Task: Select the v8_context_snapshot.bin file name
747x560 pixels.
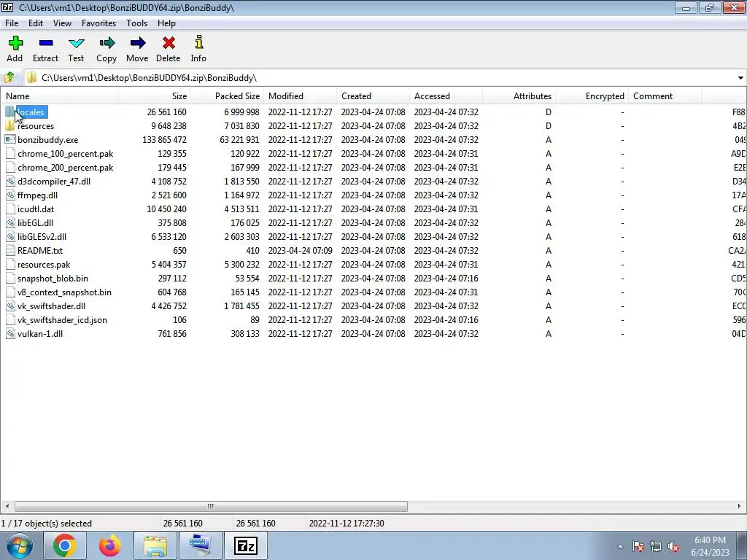Action: point(64,292)
